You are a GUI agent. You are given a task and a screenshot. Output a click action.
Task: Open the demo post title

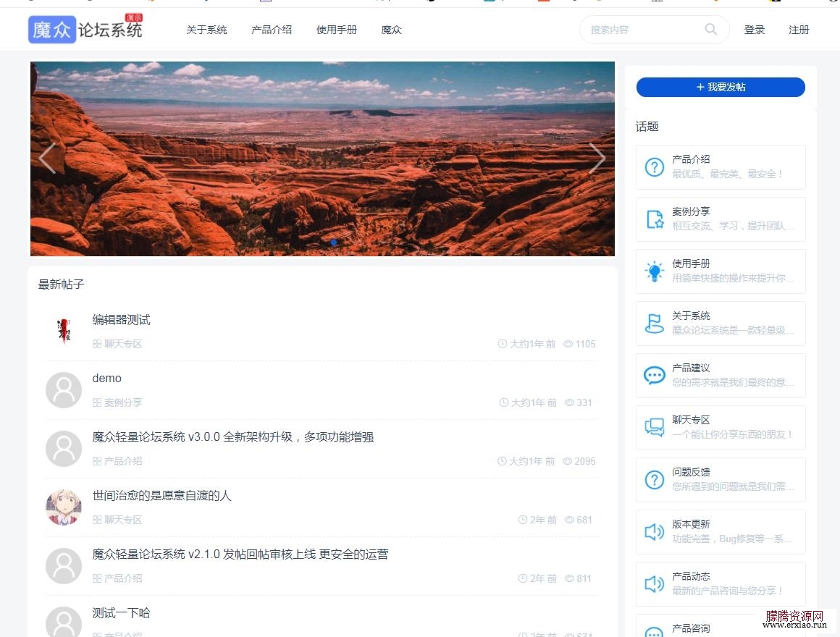tap(106, 379)
